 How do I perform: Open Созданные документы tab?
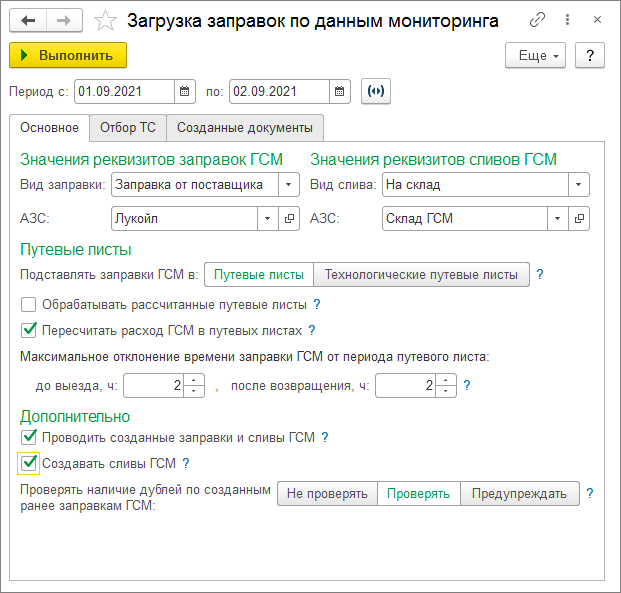click(245, 127)
